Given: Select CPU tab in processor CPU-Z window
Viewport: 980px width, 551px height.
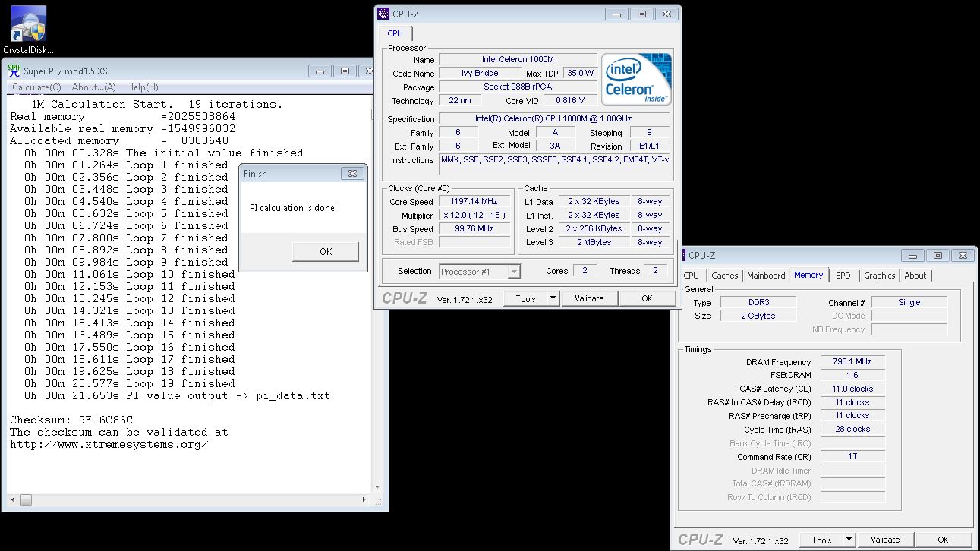Looking at the screenshot, I should pos(395,33).
